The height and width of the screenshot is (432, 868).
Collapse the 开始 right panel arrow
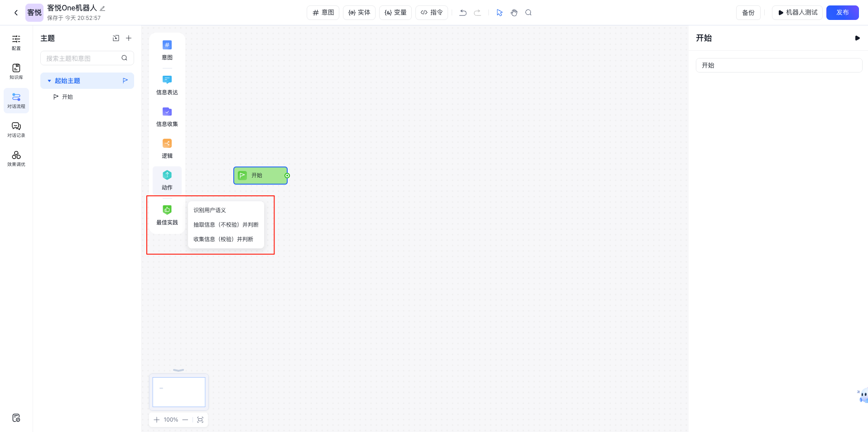(x=857, y=38)
